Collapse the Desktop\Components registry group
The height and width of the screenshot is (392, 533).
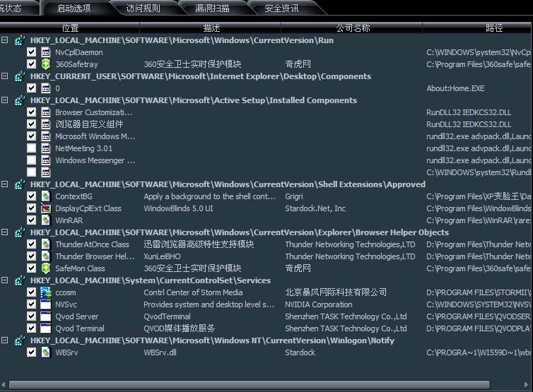pyautogui.click(x=5, y=76)
